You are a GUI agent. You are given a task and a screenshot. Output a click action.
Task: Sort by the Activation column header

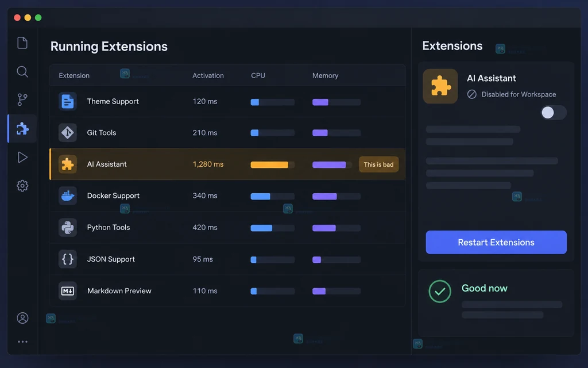208,75
